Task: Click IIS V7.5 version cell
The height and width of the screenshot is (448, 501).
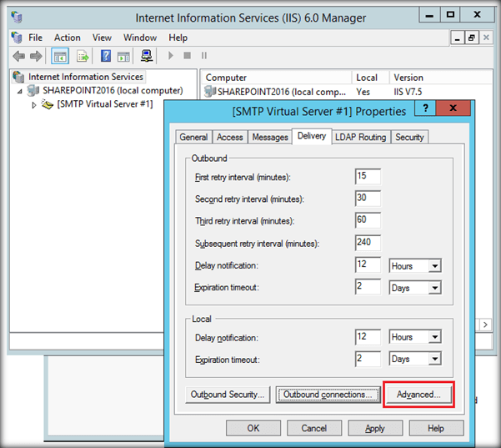Action: [408, 92]
